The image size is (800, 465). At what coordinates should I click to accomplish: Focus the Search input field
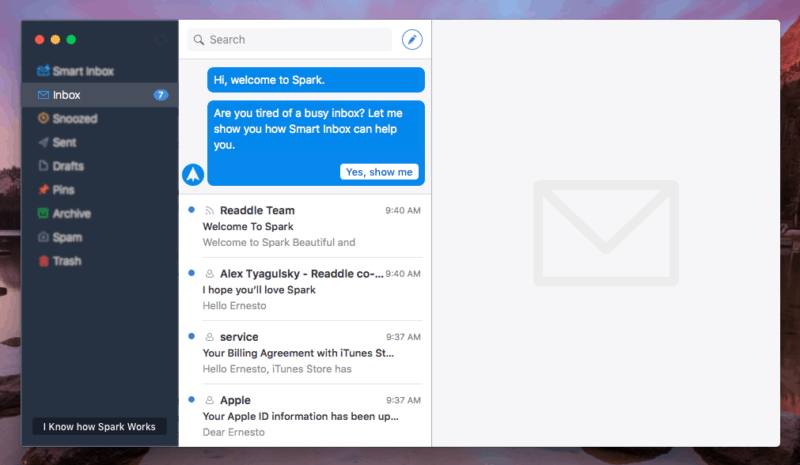point(289,40)
